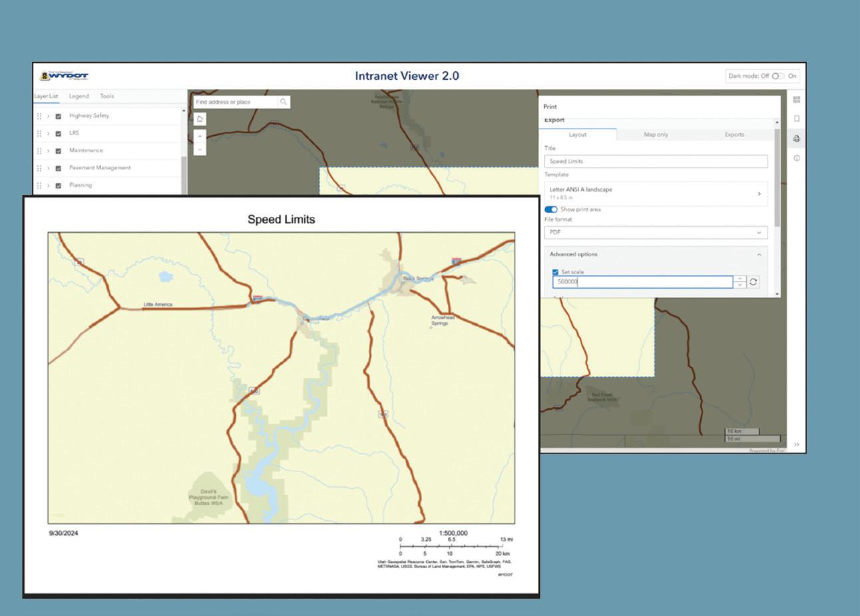Click the Print panel heading

550,106
